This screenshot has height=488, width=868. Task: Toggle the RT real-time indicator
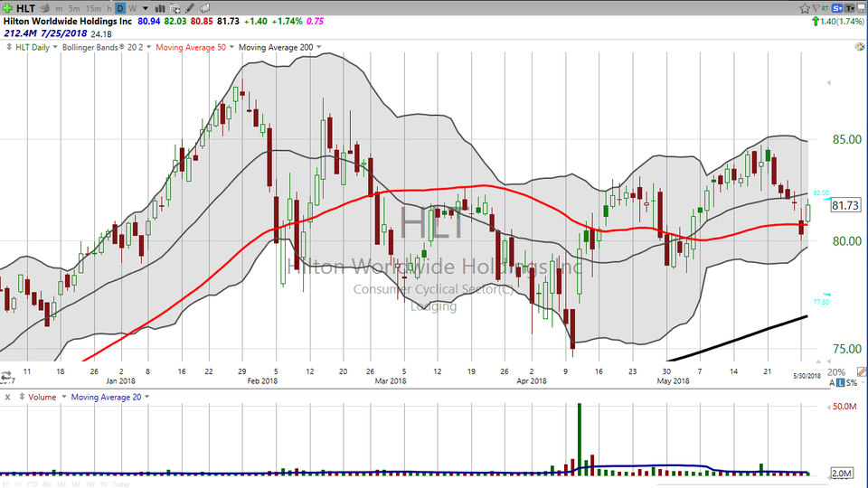click(x=825, y=8)
